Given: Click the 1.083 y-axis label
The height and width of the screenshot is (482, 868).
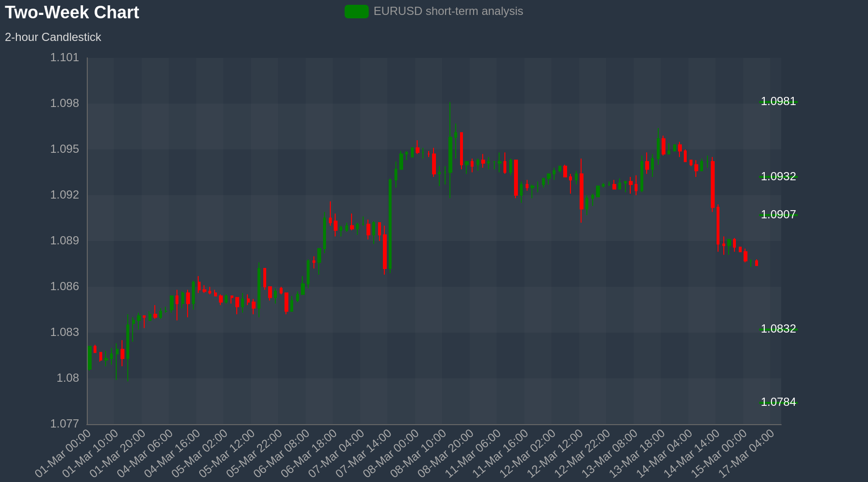Looking at the screenshot, I should pos(65,333).
